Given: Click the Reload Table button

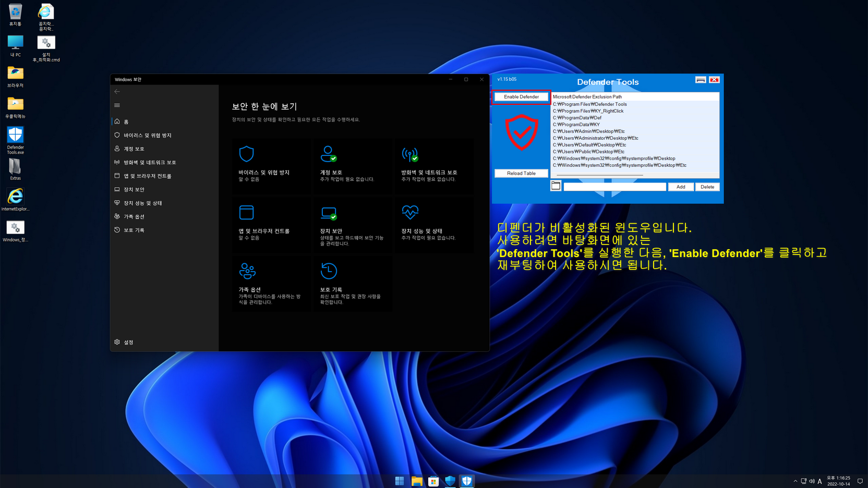Looking at the screenshot, I should pyautogui.click(x=521, y=173).
